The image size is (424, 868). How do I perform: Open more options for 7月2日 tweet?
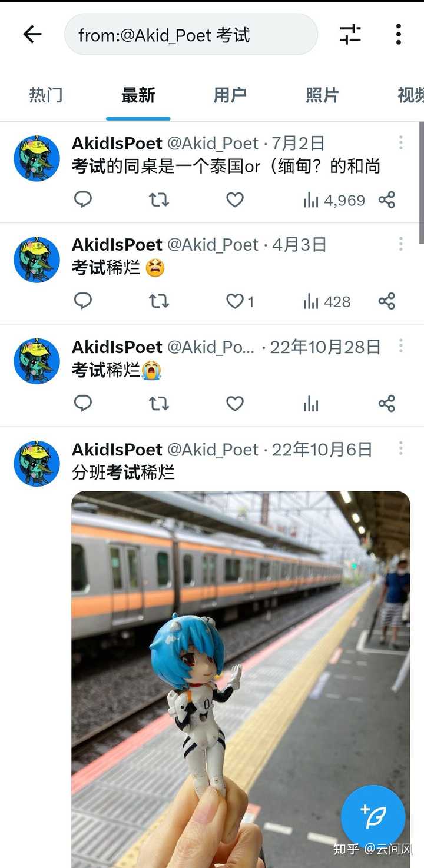[x=400, y=142]
